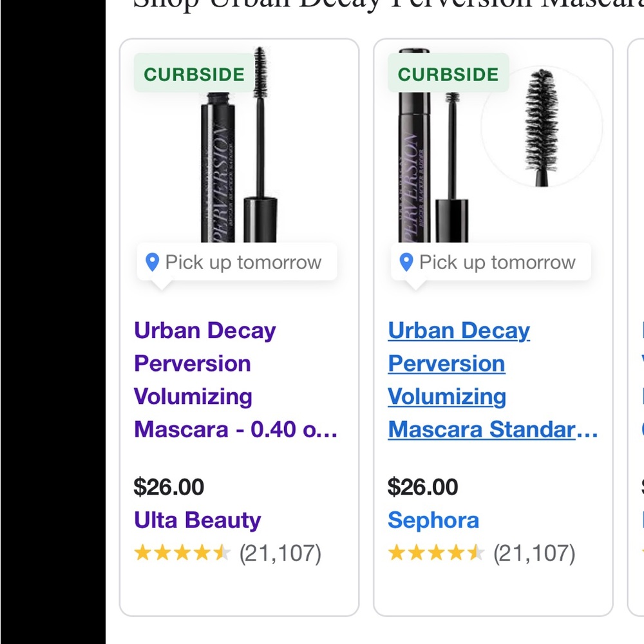The height and width of the screenshot is (644, 644).
Task: Click the CURBSIDE badge on the first card
Action: (x=193, y=73)
